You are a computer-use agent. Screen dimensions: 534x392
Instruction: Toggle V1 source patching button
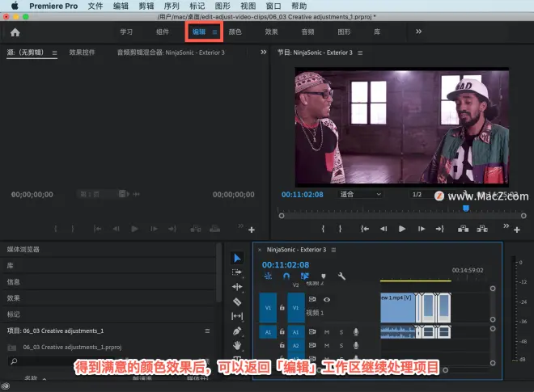click(x=268, y=308)
